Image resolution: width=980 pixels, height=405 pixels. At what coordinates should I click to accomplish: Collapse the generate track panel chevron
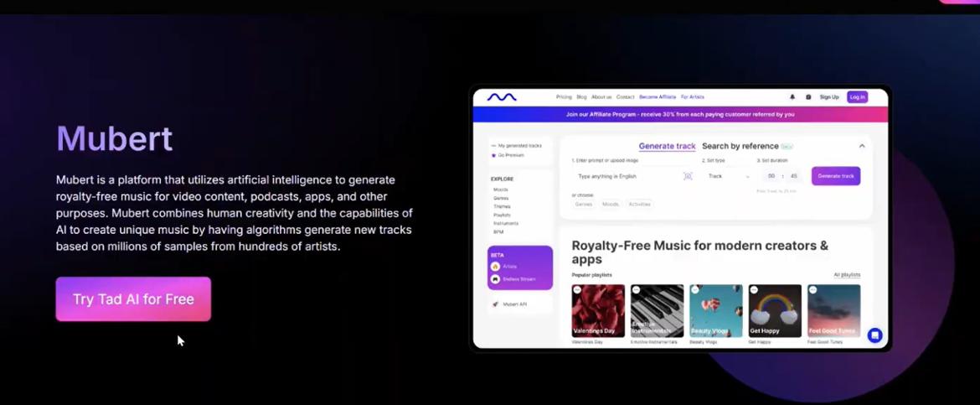[x=862, y=146]
